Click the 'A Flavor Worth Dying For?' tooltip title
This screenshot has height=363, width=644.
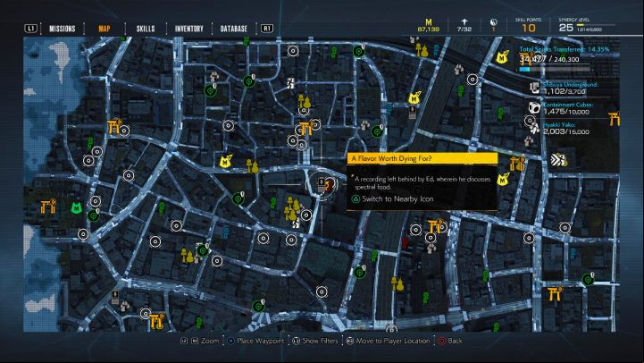391,158
